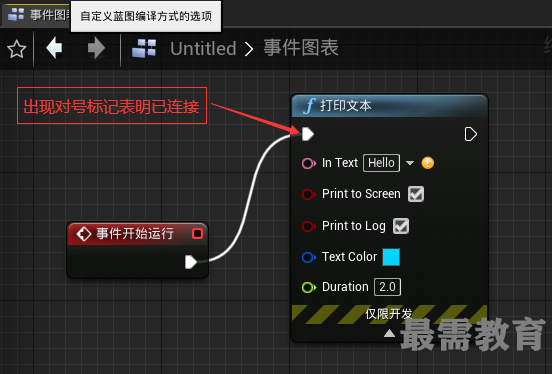Click the 仅限开发 development-only banner
Image resolution: width=552 pixels, height=374 pixels.
(x=389, y=314)
